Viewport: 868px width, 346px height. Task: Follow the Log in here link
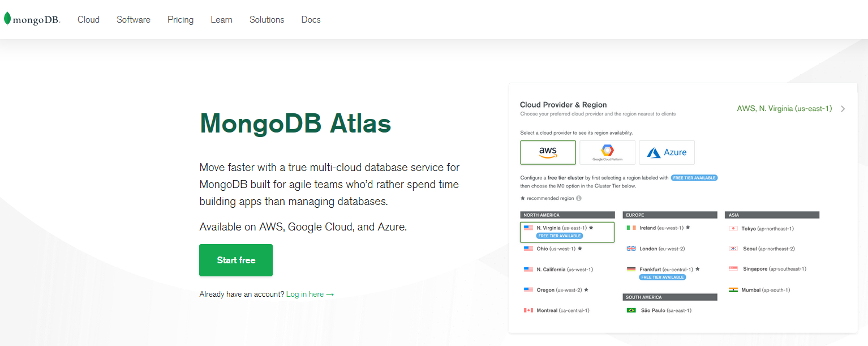pos(310,294)
